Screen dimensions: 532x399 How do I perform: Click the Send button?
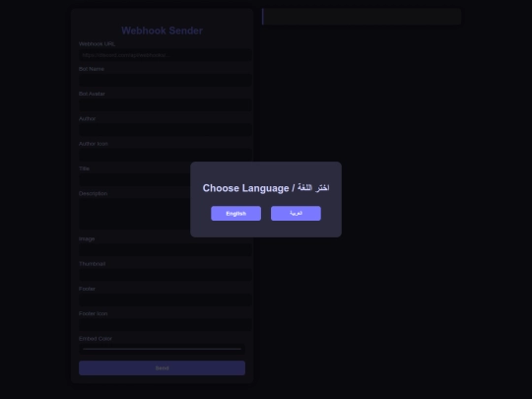(162, 368)
